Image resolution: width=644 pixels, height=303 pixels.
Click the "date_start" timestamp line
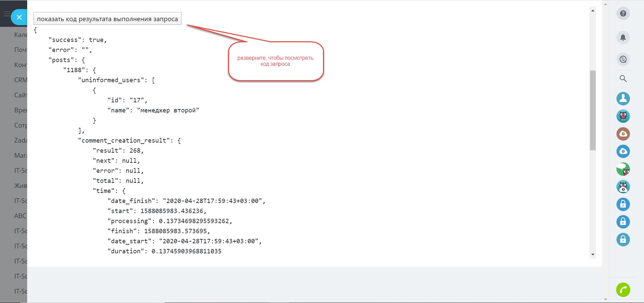[184, 241]
